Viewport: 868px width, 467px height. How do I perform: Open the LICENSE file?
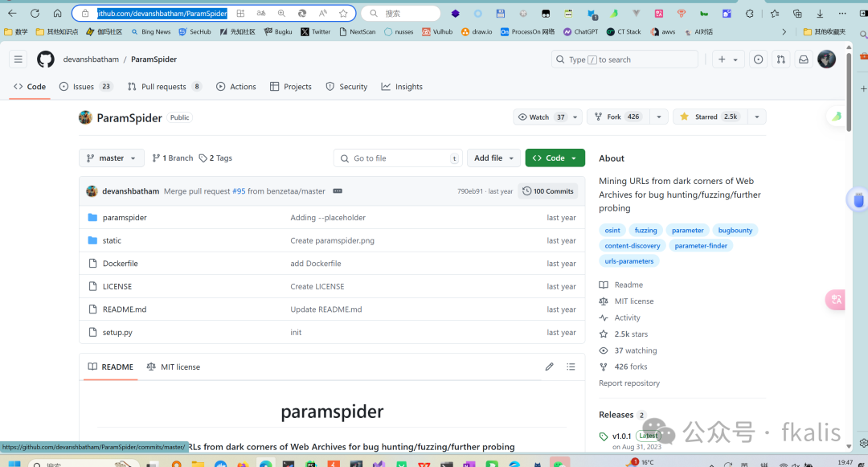pyautogui.click(x=117, y=287)
